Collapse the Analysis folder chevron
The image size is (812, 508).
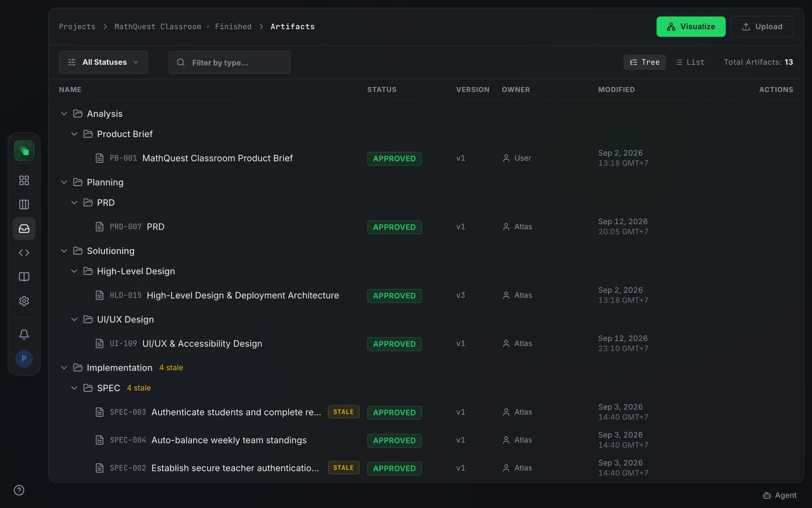click(64, 113)
